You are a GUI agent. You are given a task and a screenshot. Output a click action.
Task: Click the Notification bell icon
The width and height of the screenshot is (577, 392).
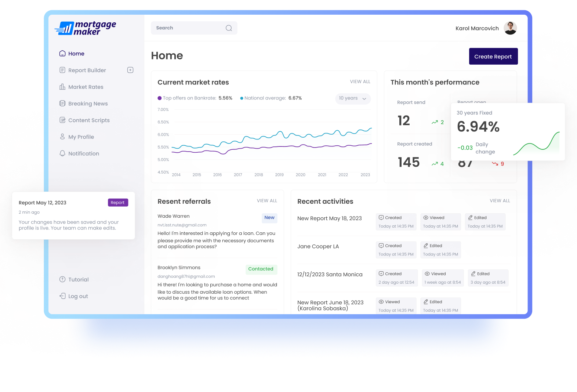coord(62,153)
